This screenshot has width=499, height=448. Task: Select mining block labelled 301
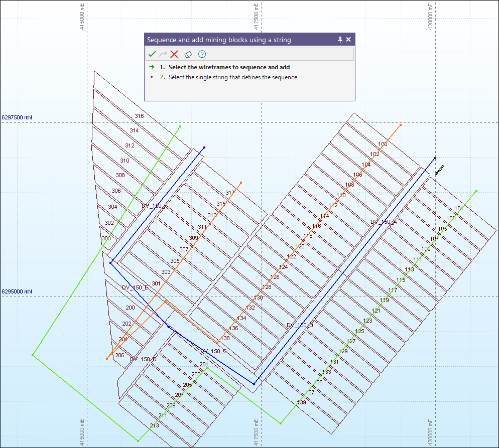click(156, 283)
